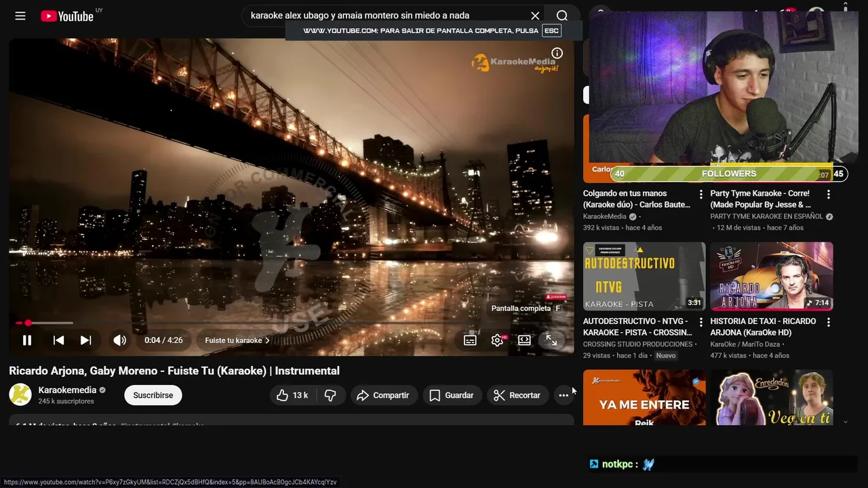Open the Enredados 'Veo en ti' thumbnail
The width and height of the screenshot is (868, 488).
click(772, 398)
